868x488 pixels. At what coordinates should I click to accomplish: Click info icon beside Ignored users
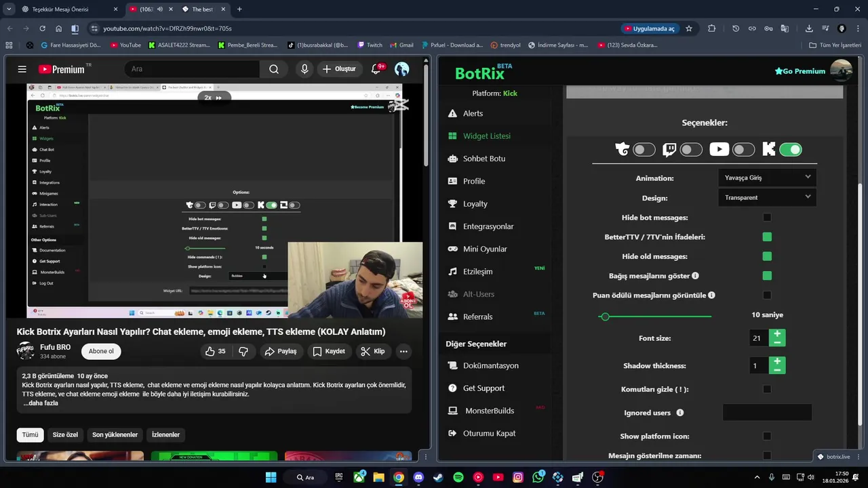click(x=680, y=413)
